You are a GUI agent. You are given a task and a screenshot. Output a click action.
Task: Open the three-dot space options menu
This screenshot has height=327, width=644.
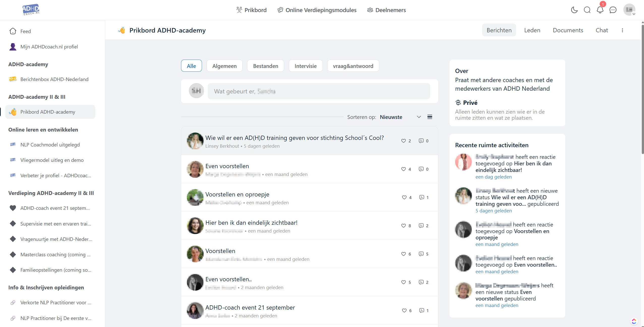tap(622, 30)
